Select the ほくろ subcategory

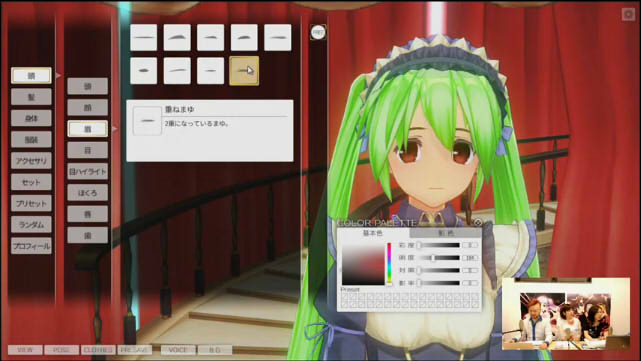(x=87, y=193)
